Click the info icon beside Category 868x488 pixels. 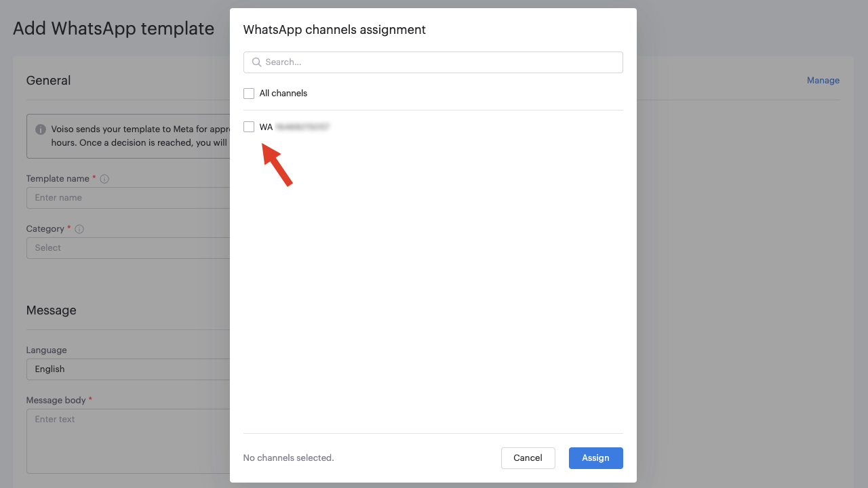click(79, 229)
